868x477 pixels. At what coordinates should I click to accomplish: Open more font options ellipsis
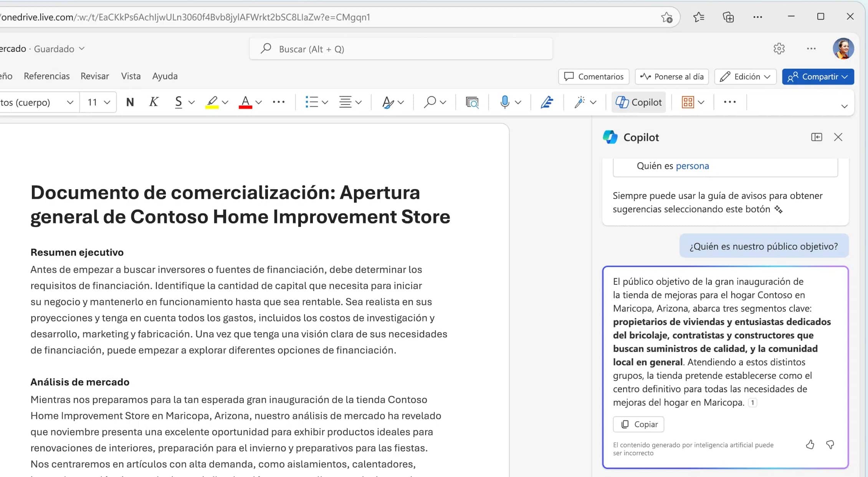279,102
